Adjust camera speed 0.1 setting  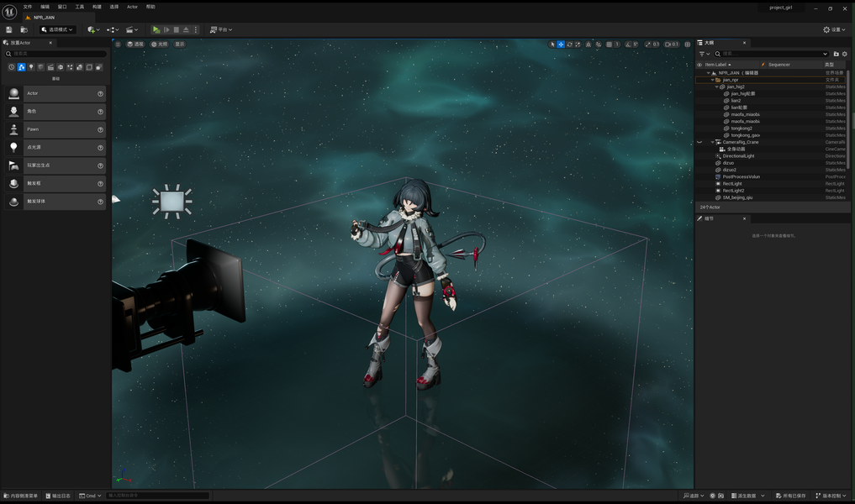point(672,45)
